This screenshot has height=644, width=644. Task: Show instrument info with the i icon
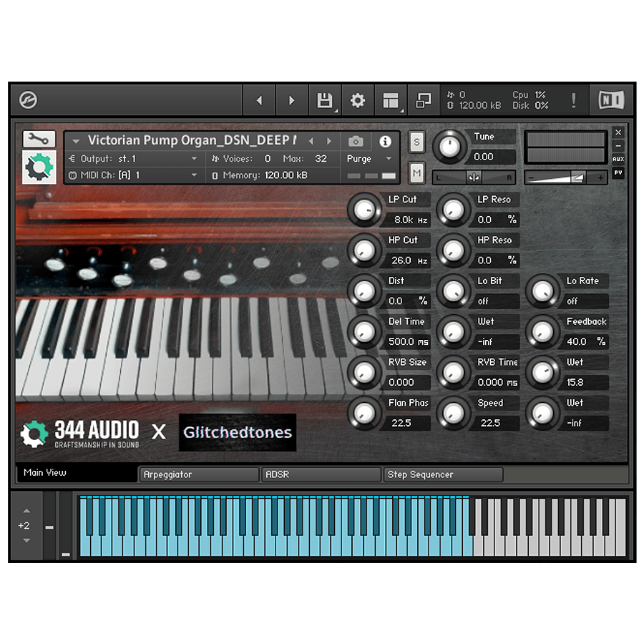pos(385,142)
